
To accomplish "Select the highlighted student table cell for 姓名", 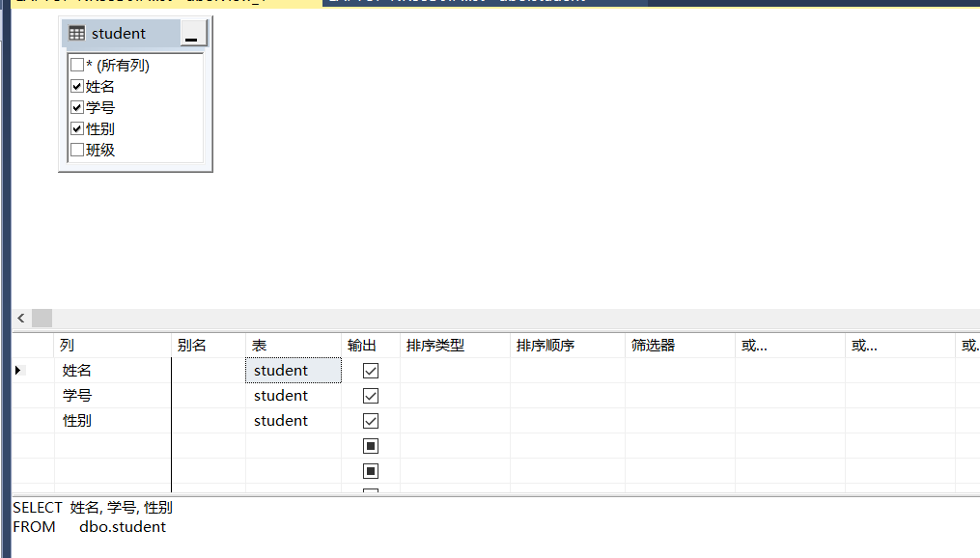I will [x=294, y=371].
